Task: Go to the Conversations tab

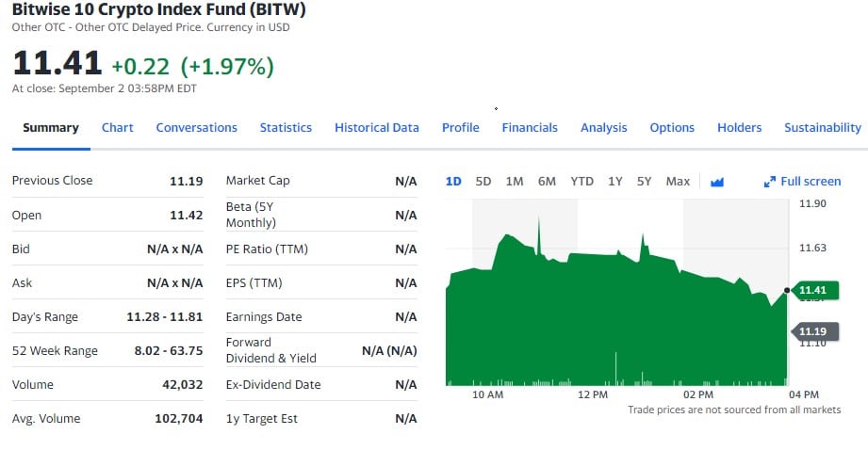Action: 197,128
